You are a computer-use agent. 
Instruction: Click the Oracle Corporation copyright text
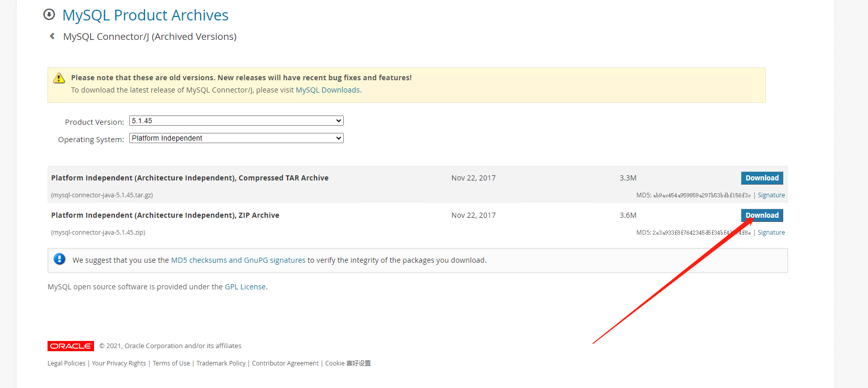pos(170,346)
